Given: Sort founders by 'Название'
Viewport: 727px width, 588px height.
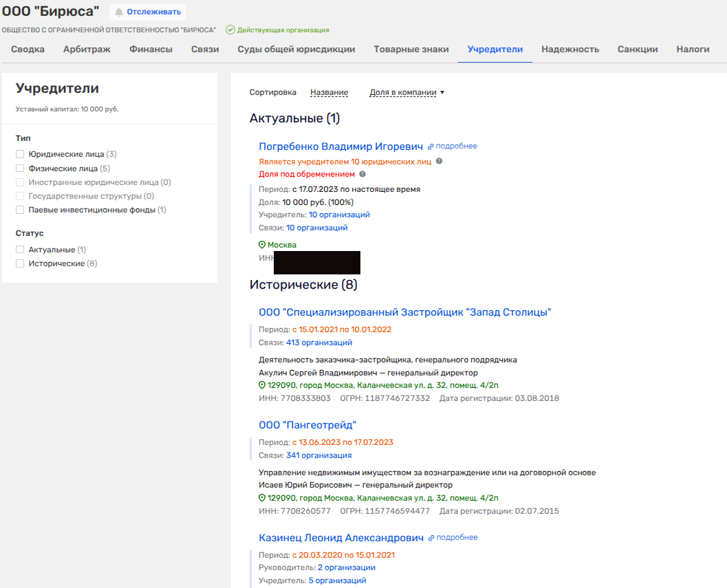Looking at the screenshot, I should tap(329, 92).
